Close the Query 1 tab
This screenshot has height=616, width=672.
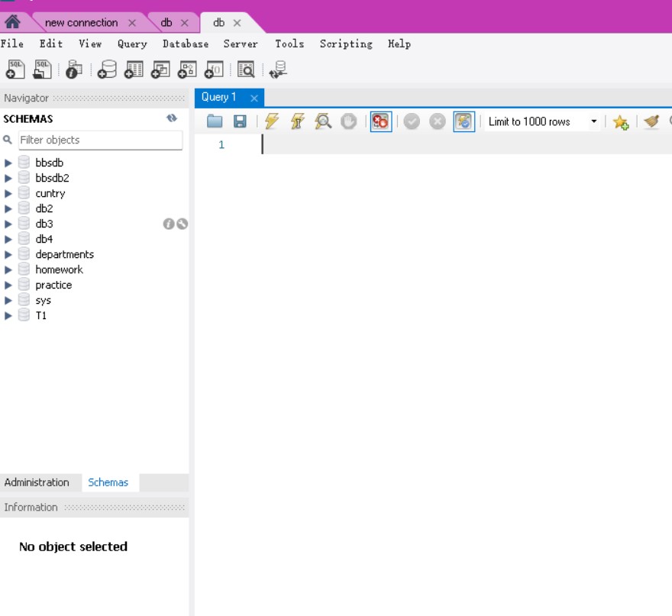click(254, 98)
